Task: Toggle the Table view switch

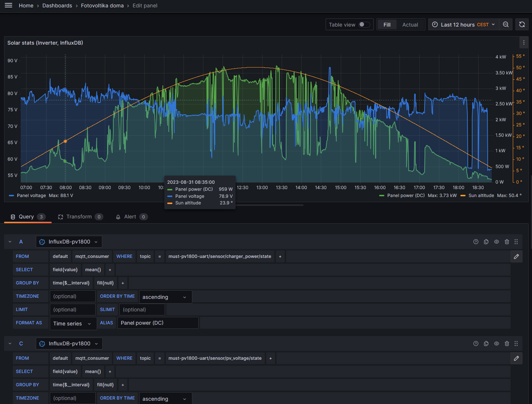Action: tap(364, 25)
